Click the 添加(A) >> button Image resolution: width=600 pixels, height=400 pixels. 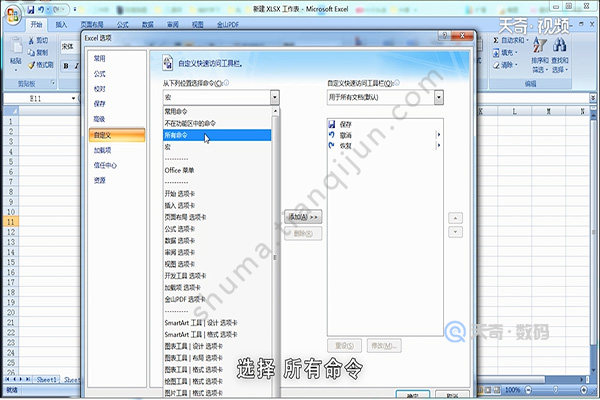[303, 217]
